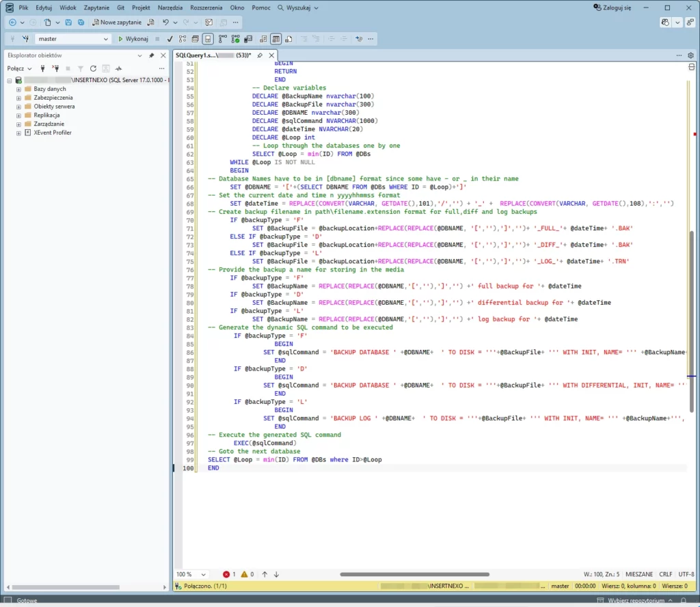The height and width of the screenshot is (607, 700).
Task: Click the editor horizontal scrollbar thumb
Action: point(415,575)
